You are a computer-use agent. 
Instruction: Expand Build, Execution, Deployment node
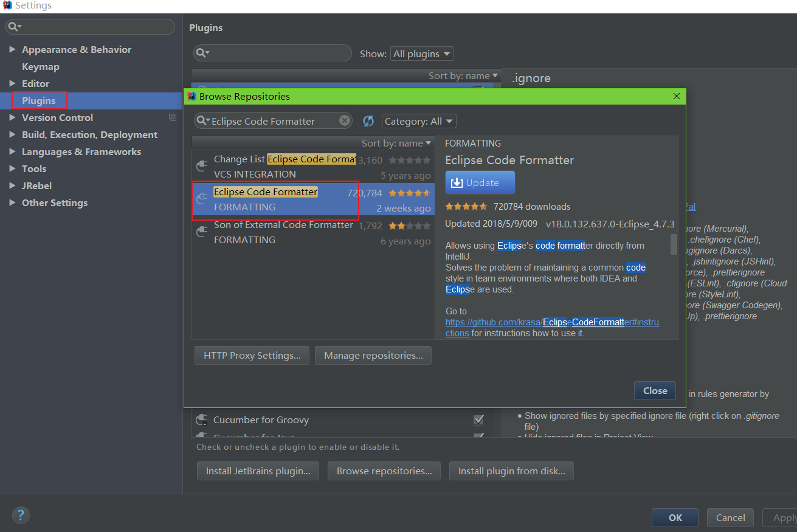click(12, 134)
